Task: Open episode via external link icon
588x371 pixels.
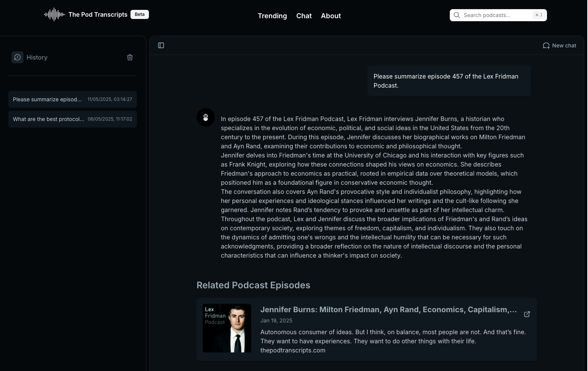Action: (527, 314)
